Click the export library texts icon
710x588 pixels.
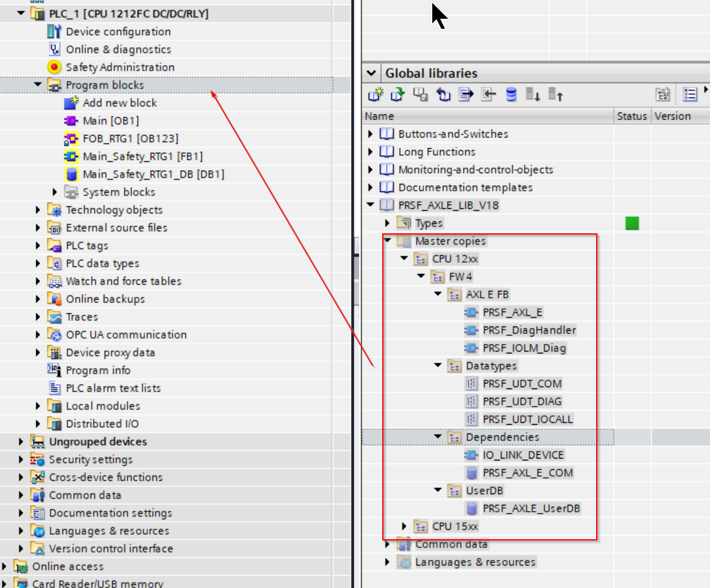coord(466,94)
